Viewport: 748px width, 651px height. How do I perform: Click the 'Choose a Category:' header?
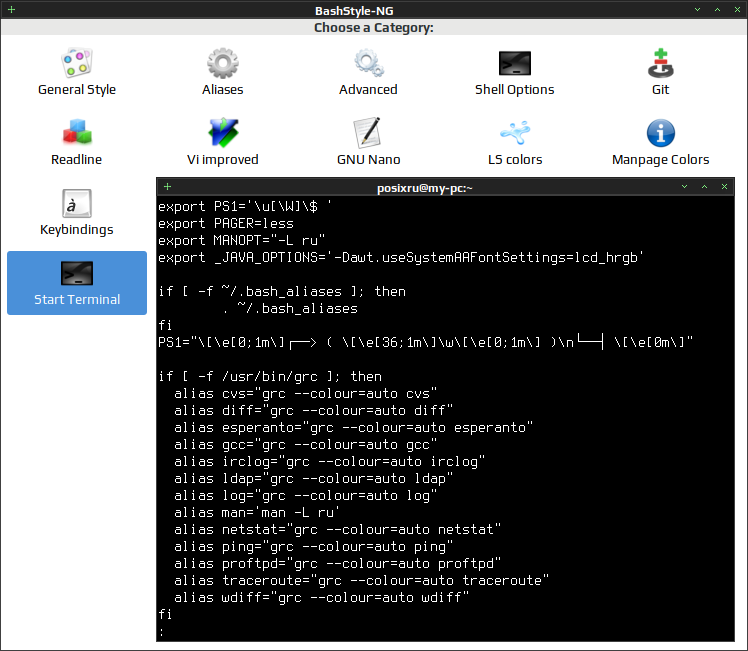coord(374,28)
